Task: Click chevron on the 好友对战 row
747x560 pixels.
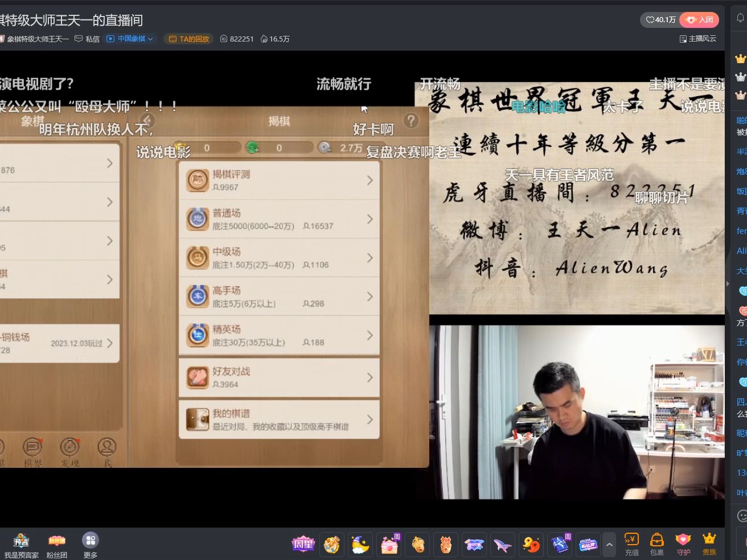Action: [x=370, y=377]
